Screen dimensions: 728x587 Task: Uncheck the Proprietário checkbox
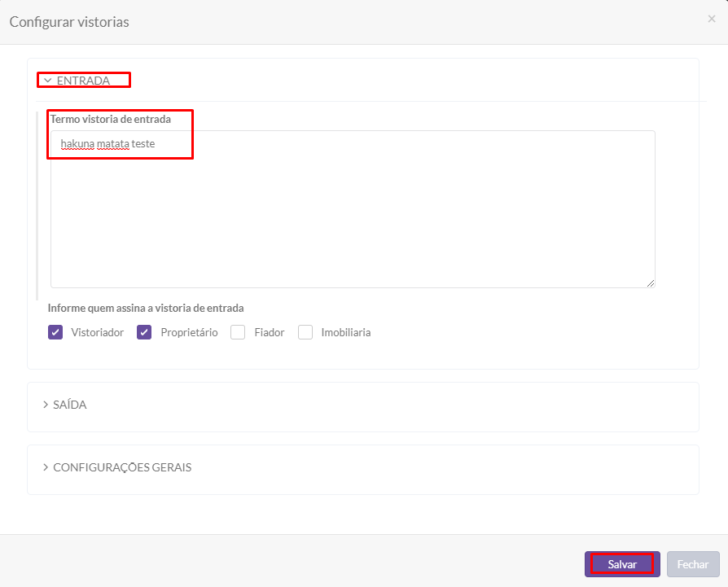pos(144,332)
